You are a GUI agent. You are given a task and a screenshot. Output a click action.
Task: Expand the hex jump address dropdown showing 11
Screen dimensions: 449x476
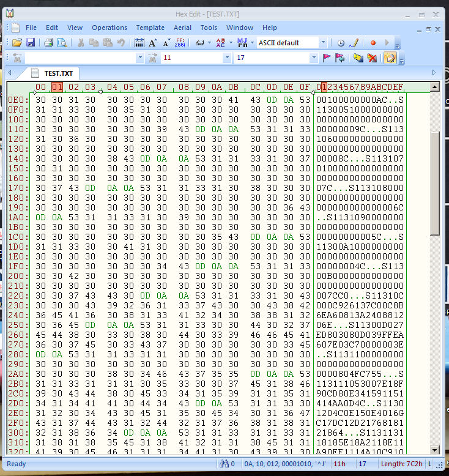click(x=226, y=58)
